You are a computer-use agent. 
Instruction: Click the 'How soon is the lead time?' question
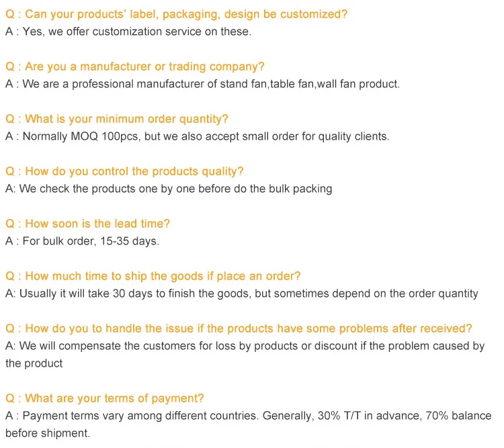click(87, 224)
